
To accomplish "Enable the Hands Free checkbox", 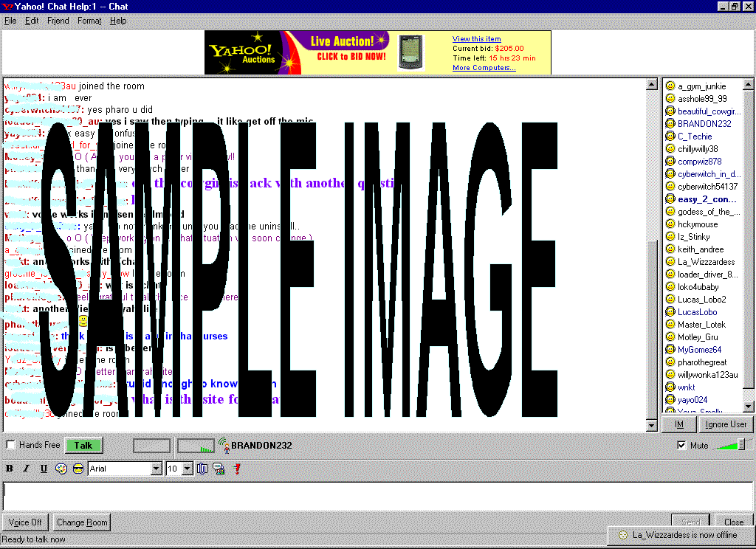I will [10, 445].
